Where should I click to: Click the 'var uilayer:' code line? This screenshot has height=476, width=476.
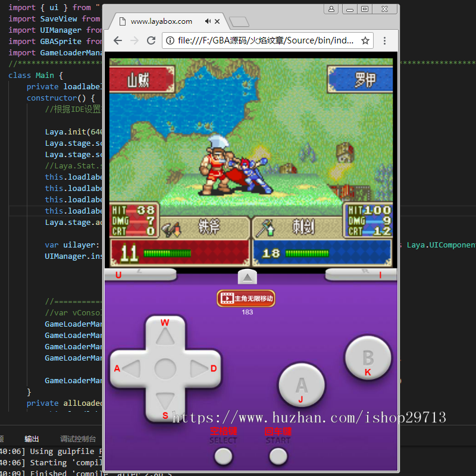click(x=72, y=245)
